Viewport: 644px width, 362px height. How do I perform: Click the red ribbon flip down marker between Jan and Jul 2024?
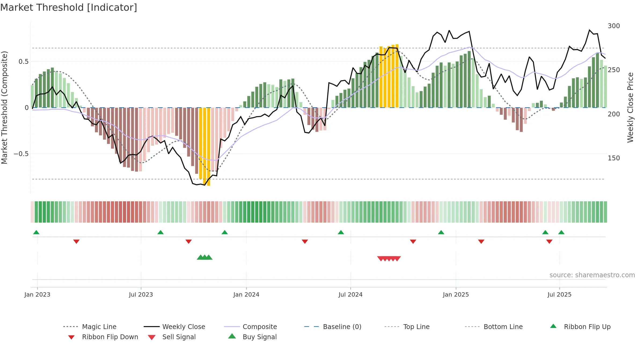305,242
